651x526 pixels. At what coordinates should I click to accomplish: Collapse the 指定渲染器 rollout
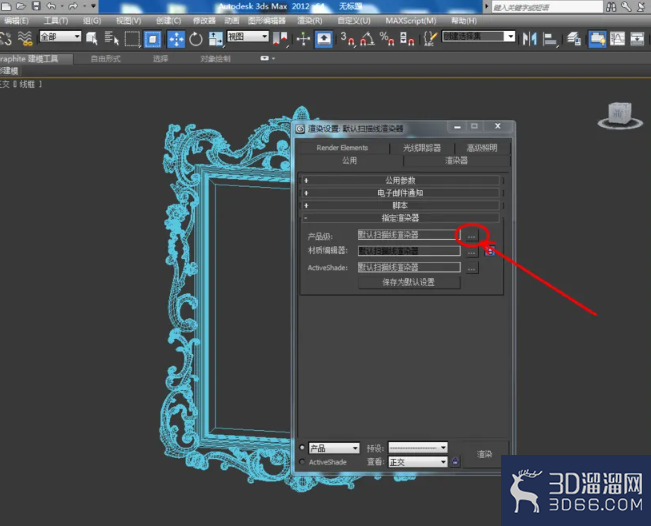400,218
